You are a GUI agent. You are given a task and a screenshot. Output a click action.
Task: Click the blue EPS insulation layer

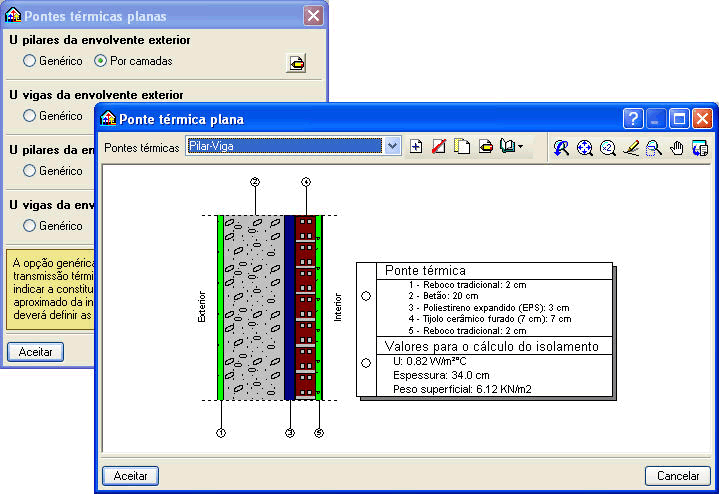click(289, 308)
